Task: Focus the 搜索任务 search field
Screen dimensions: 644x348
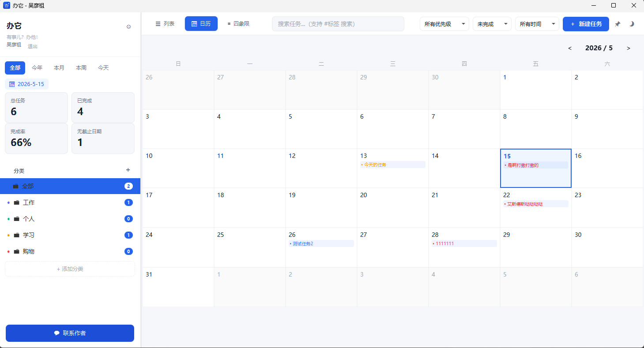Action: coord(338,24)
